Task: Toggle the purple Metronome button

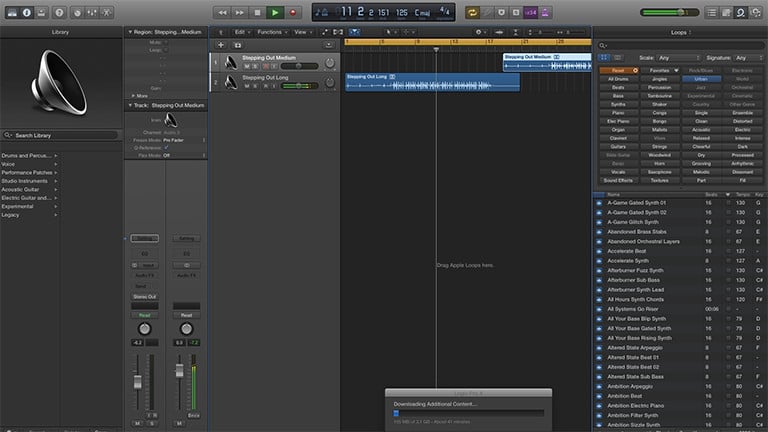Action: (545, 13)
